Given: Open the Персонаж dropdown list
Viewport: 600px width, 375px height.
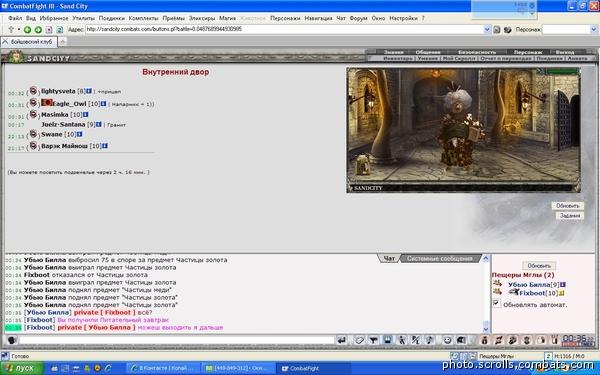Looking at the screenshot, I should pos(593,29).
